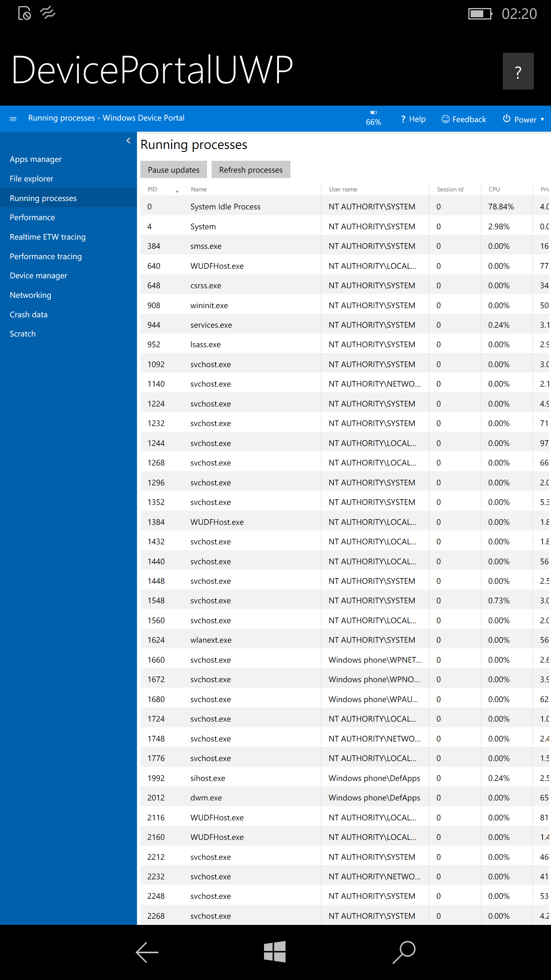Open the Scratch page

tap(68, 334)
